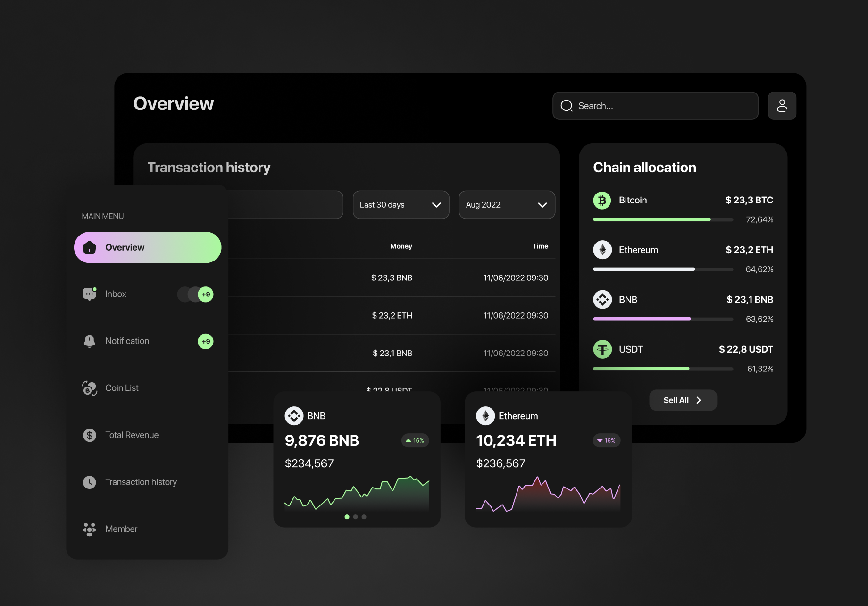Image resolution: width=868 pixels, height=606 pixels.
Task: Focus the Search input field
Action: tap(660, 106)
